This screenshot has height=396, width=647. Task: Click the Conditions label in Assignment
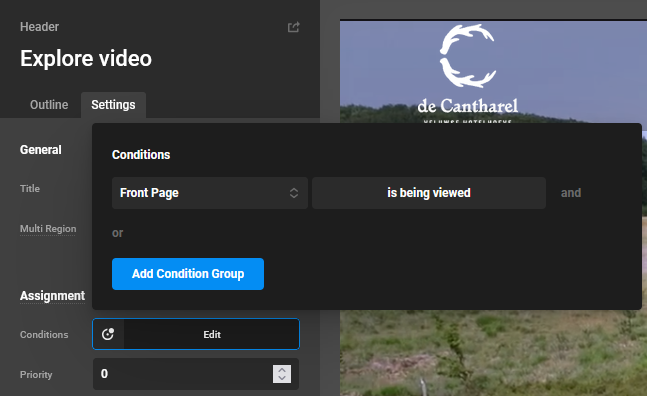coord(44,335)
